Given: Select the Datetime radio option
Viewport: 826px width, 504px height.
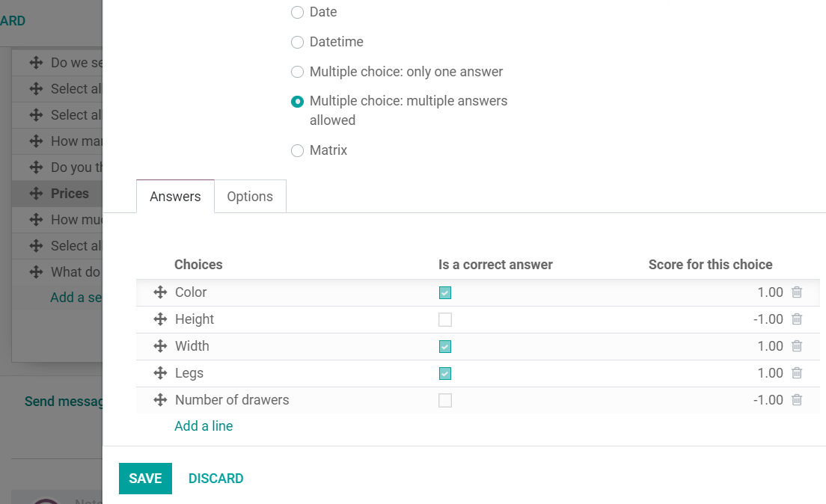Looking at the screenshot, I should (x=297, y=43).
